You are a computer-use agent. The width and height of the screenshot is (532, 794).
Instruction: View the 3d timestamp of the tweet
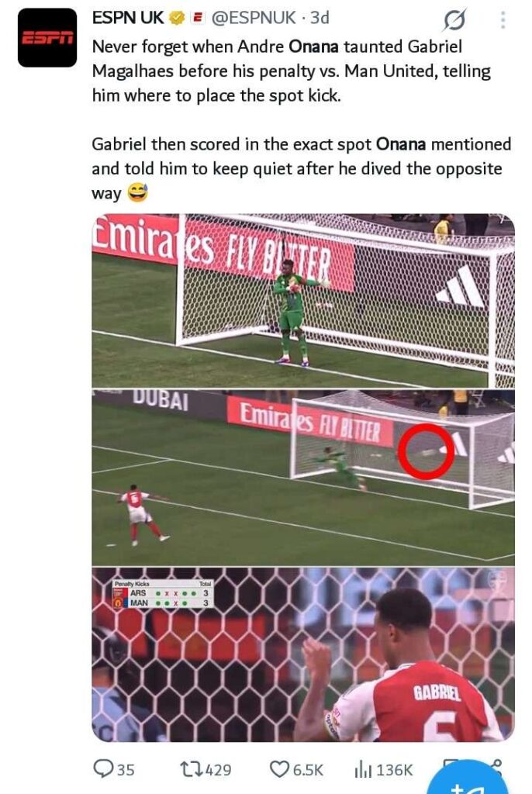click(x=320, y=19)
